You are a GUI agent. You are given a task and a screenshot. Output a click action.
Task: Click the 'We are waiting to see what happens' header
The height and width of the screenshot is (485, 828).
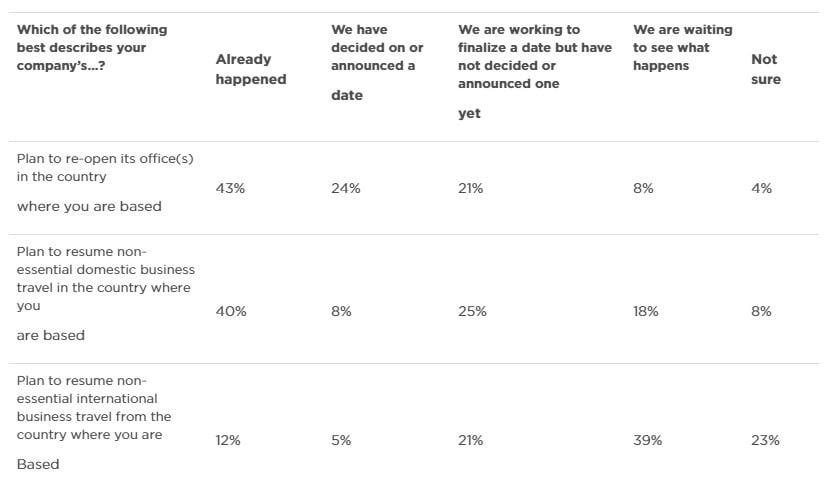pyautogui.click(x=682, y=48)
